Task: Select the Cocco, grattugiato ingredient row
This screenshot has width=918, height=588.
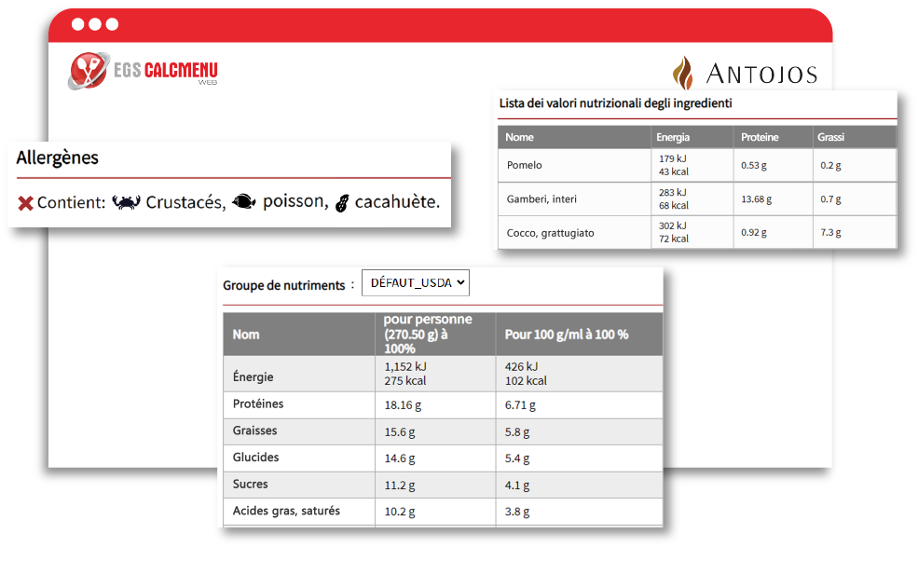Action: pos(697,233)
